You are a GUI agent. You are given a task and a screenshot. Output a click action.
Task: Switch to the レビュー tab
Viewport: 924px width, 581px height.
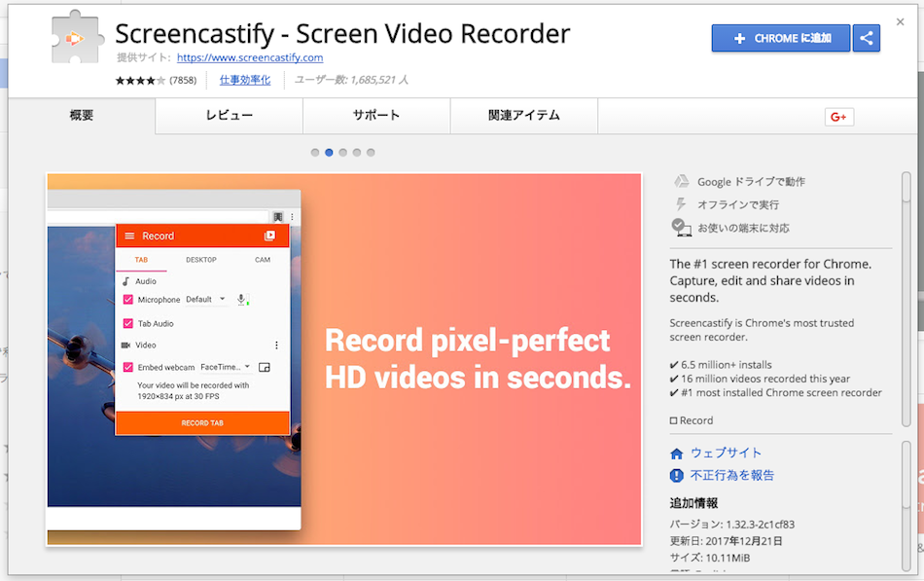tap(230, 116)
